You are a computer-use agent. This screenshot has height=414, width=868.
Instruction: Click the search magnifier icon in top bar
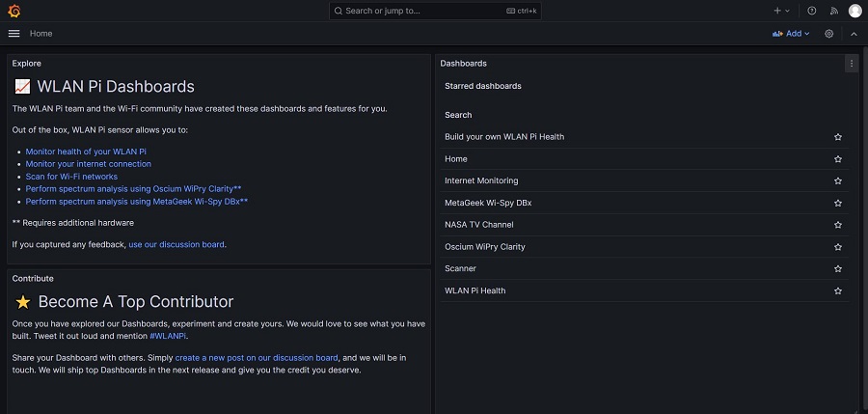pos(339,11)
